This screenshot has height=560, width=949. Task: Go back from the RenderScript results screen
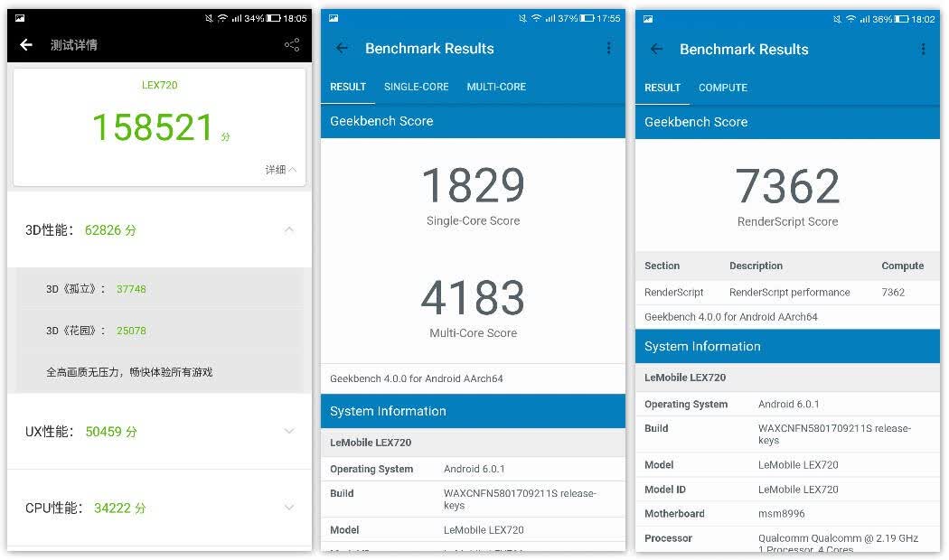[657, 49]
